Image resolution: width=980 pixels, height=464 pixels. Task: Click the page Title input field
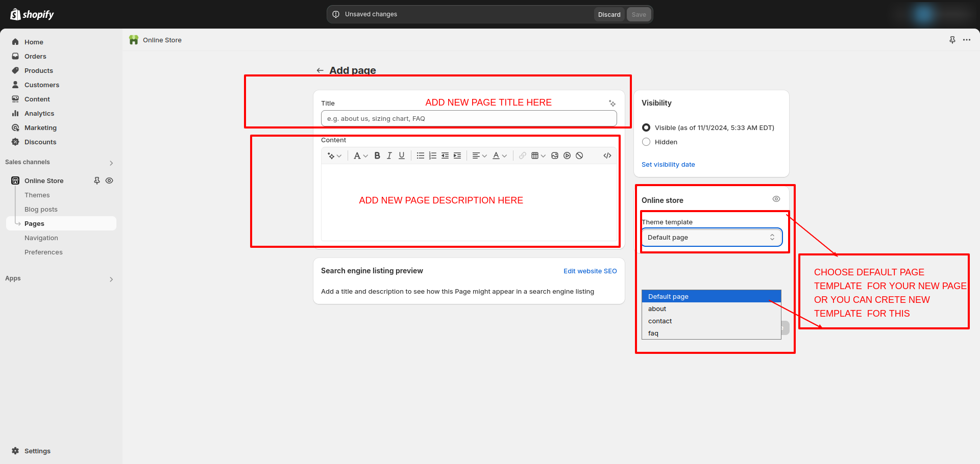[x=469, y=118]
